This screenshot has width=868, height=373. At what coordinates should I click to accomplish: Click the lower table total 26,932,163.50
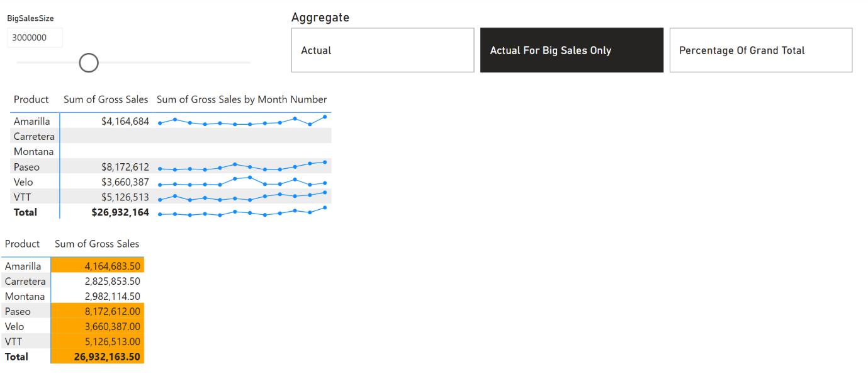click(107, 357)
